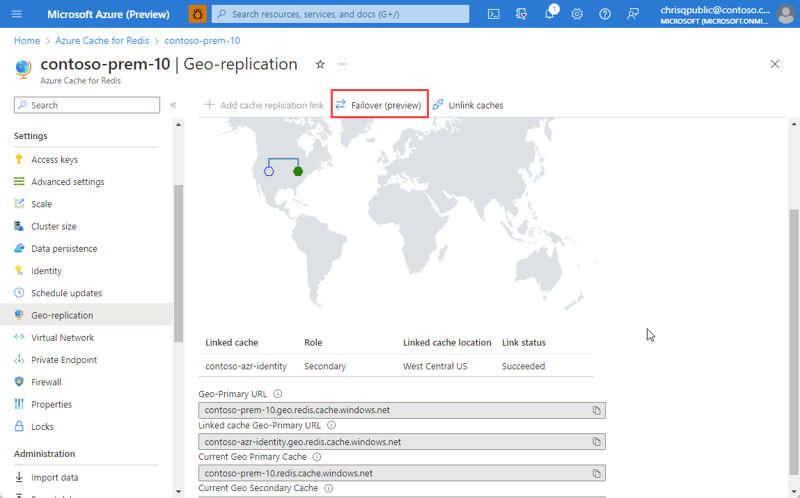Click the Microsoft Azure (Preview) title
The image size is (800, 498).
(x=108, y=14)
